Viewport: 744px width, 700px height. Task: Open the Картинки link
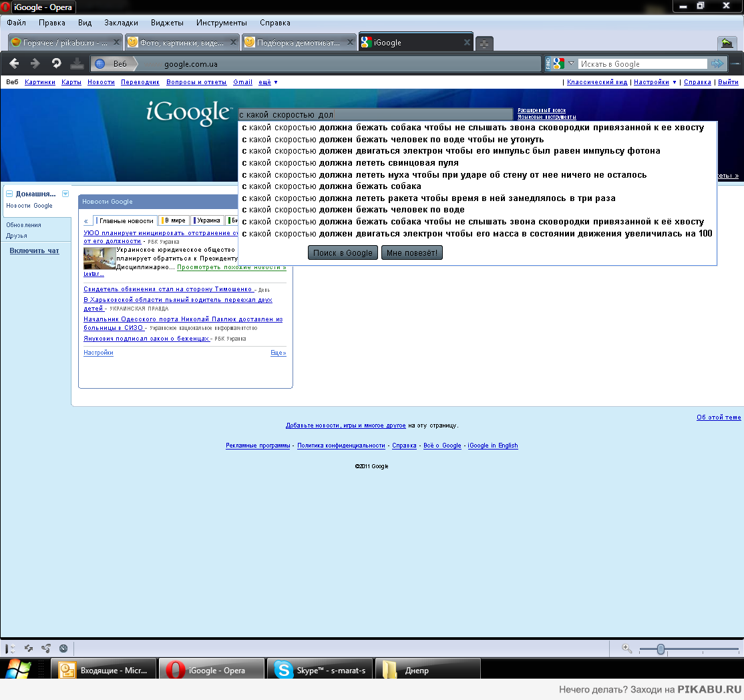click(x=40, y=82)
